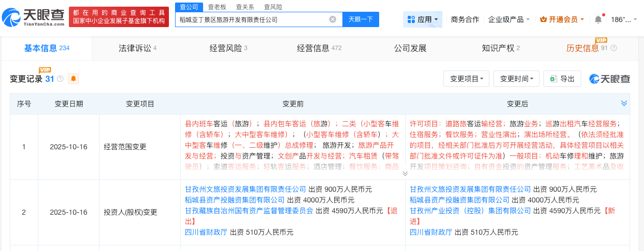This screenshot has height=251, width=644.
Task: Open the 应用 dropdown menu
Action: (x=423, y=19)
